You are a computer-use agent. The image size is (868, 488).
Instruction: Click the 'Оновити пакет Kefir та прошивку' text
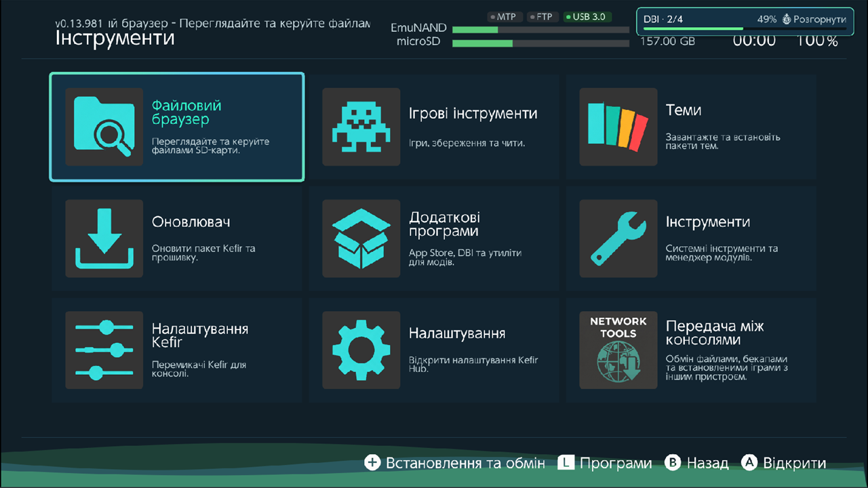point(203,253)
